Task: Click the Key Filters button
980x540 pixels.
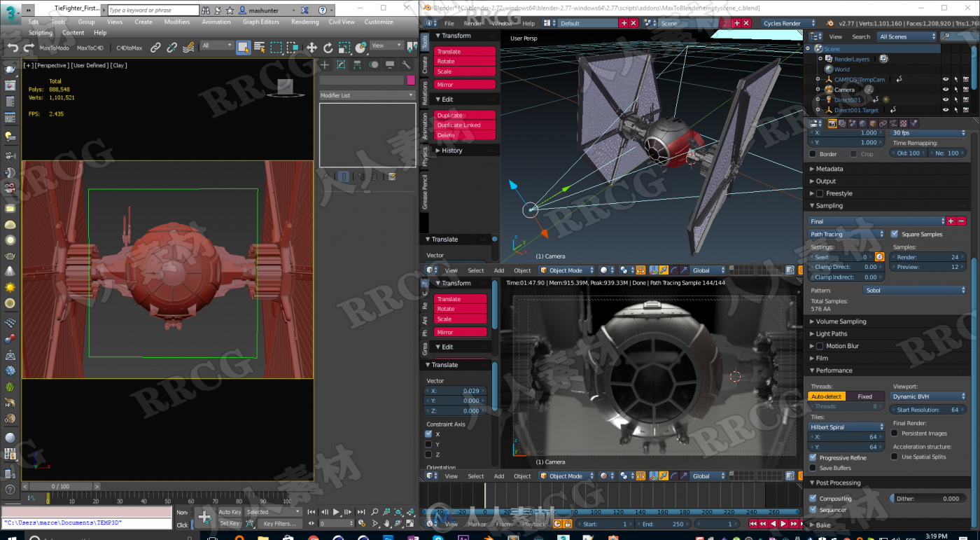Action: tap(279, 523)
